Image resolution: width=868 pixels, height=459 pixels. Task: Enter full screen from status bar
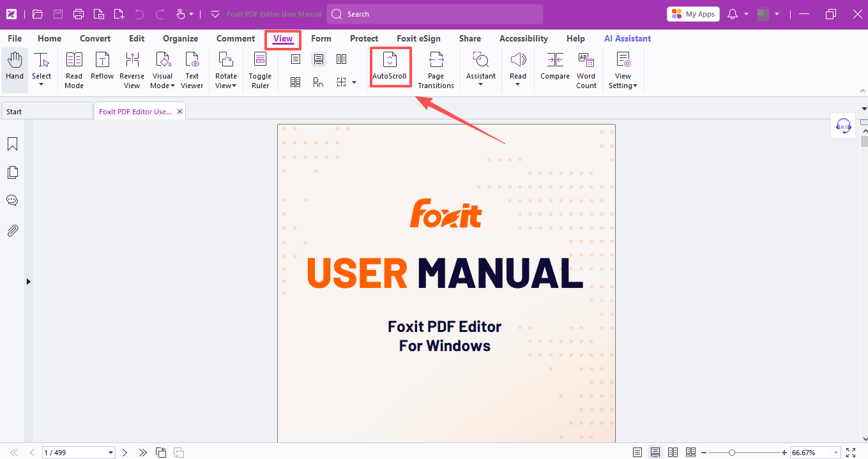[x=850, y=453]
